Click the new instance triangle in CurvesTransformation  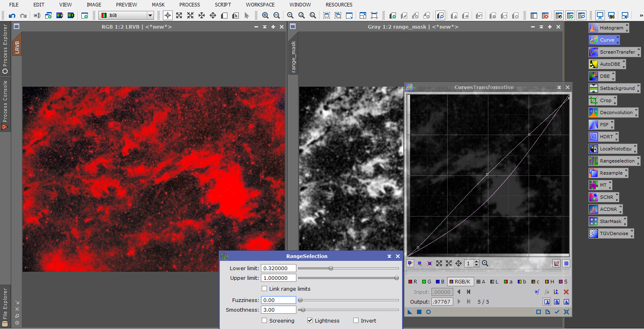410,312
